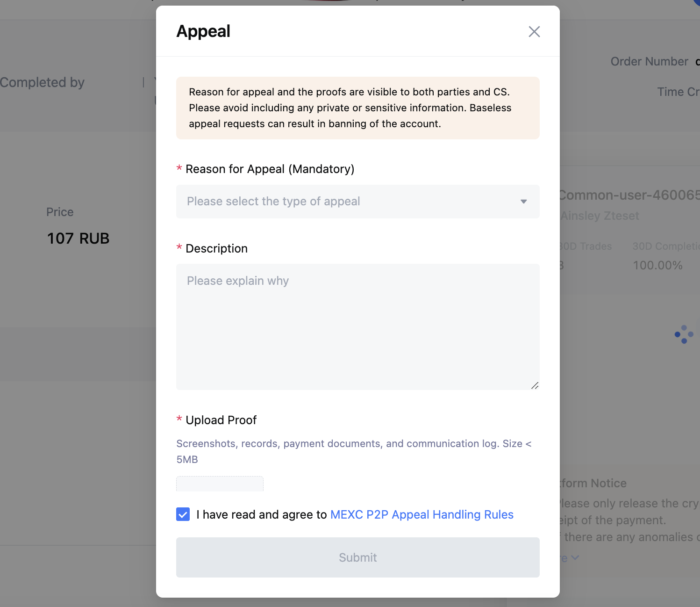The height and width of the screenshot is (607, 700).
Task: Expand Platform Notice with the blue chevron
Action: pos(575,557)
